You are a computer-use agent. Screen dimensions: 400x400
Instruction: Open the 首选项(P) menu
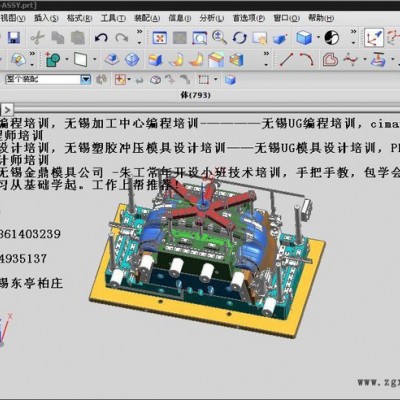[248, 18]
